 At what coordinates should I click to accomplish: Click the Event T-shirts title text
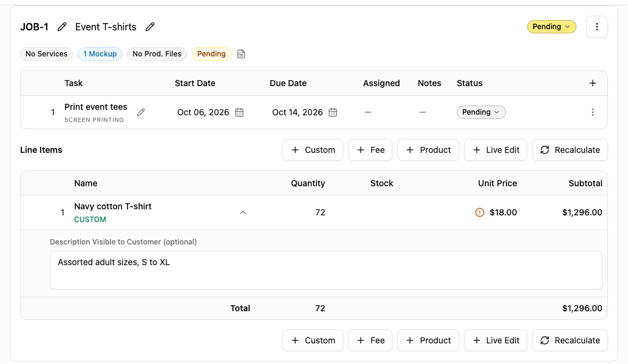106,27
